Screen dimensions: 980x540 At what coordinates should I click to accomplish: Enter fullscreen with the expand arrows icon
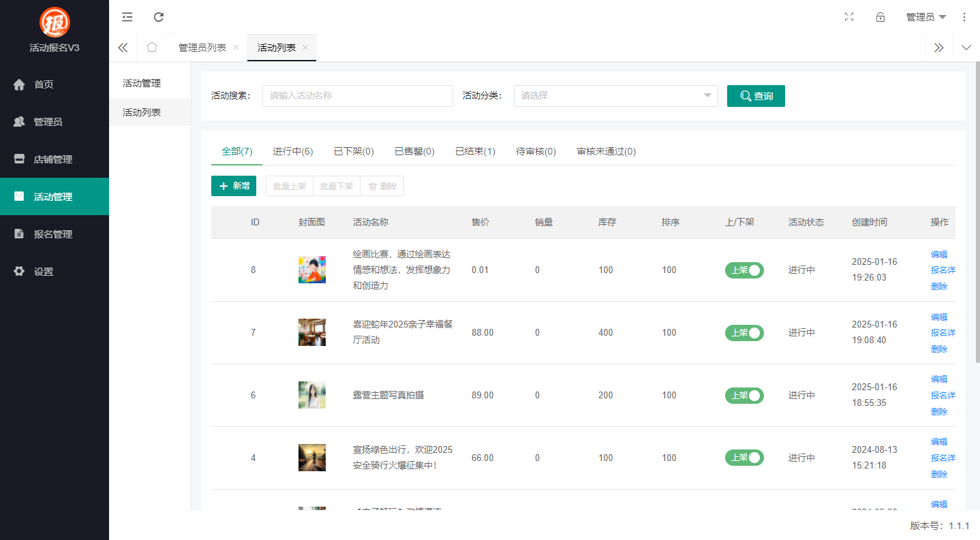[848, 16]
